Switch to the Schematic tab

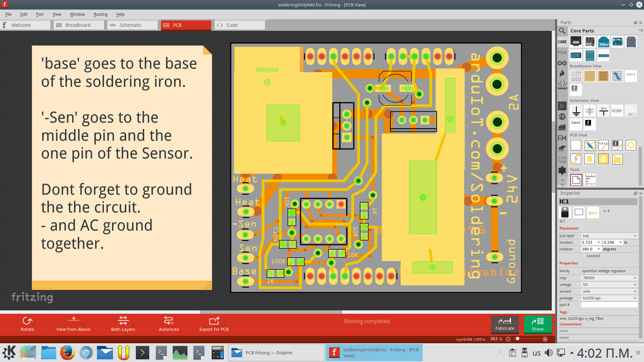pyautogui.click(x=132, y=25)
